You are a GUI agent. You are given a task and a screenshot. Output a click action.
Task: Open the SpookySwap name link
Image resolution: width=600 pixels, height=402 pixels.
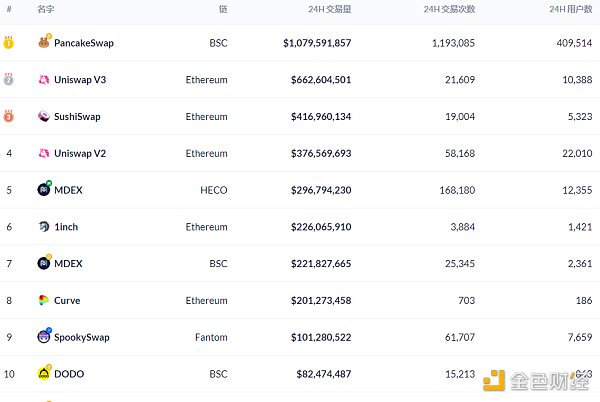tap(81, 337)
